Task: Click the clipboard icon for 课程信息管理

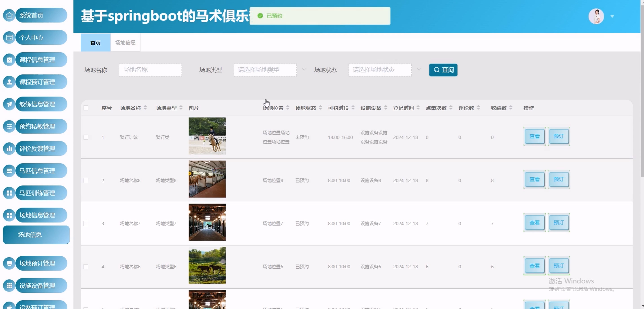Action: point(9,60)
